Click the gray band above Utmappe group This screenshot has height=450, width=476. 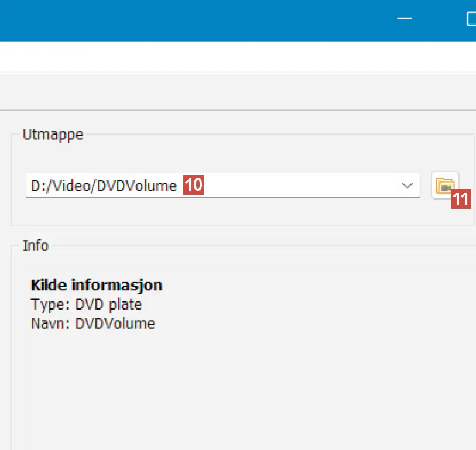click(234, 91)
